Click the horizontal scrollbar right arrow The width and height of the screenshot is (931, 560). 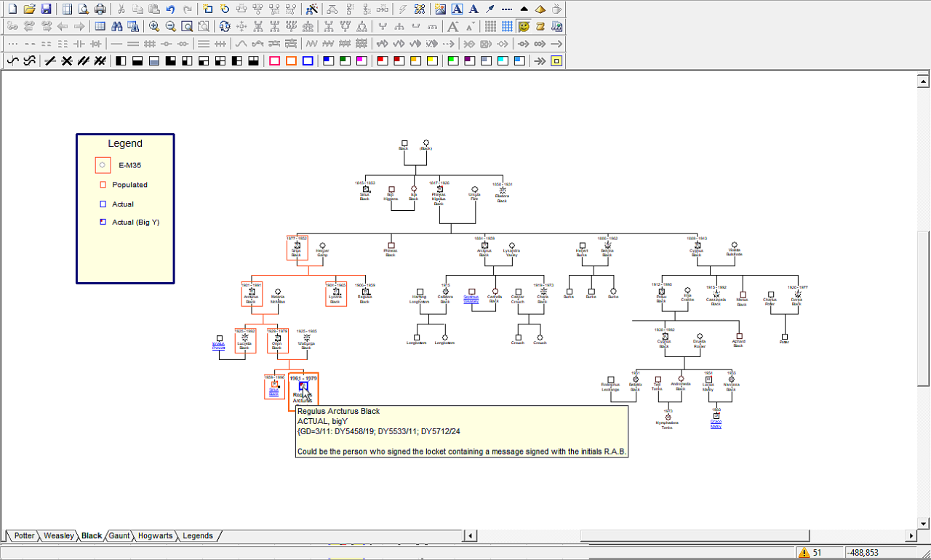pyautogui.click(x=911, y=536)
